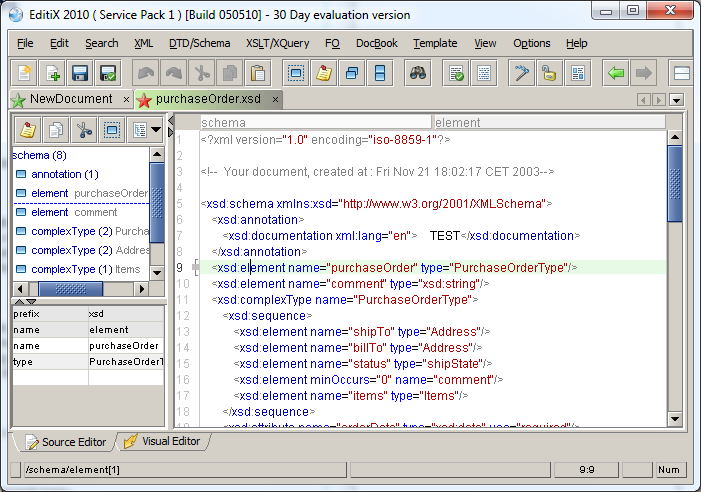
Task: Open Find with the binoculars icon
Action: click(418, 73)
